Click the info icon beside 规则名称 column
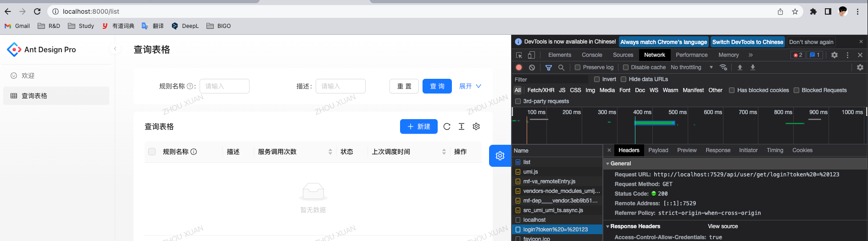The image size is (868, 241). pos(194,152)
